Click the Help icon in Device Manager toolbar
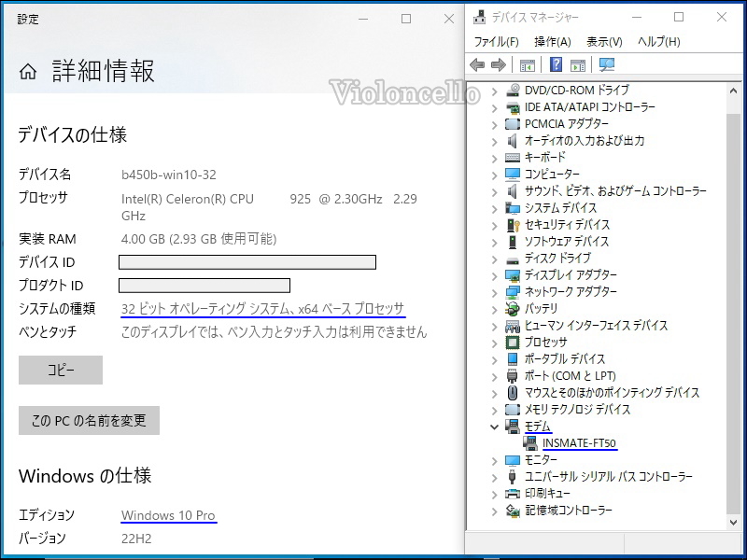Screen dimensions: 747x560 557,63
